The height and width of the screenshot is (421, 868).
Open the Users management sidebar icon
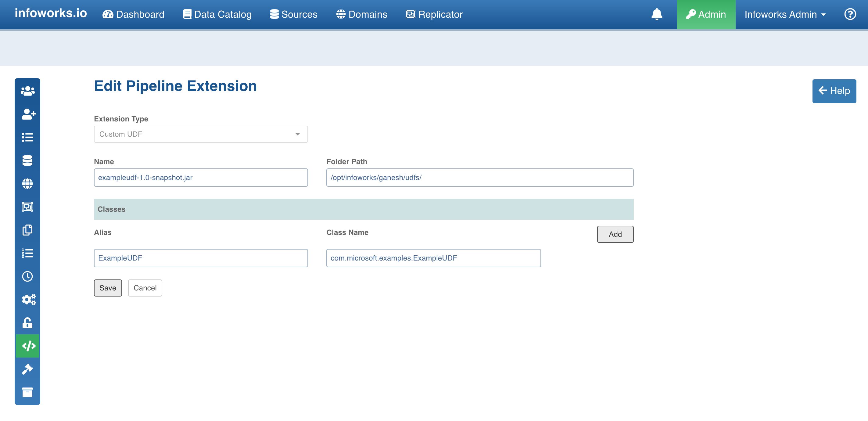[28, 90]
